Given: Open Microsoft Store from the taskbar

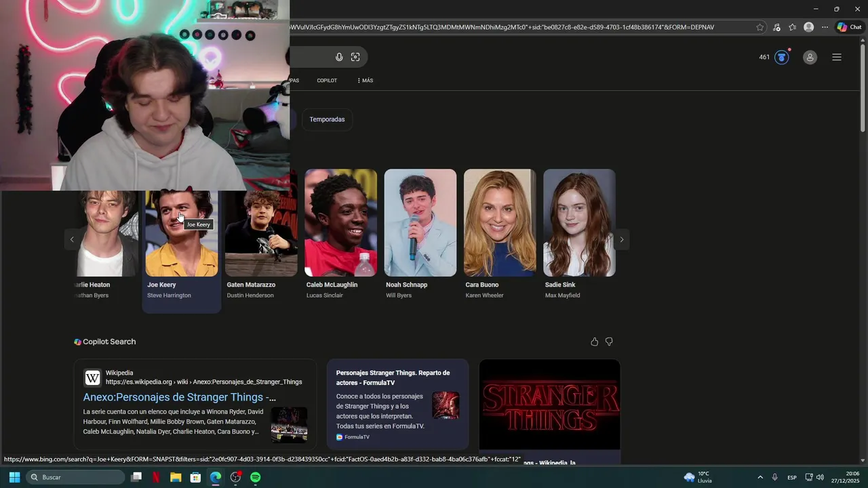Looking at the screenshot, I should click(x=195, y=477).
